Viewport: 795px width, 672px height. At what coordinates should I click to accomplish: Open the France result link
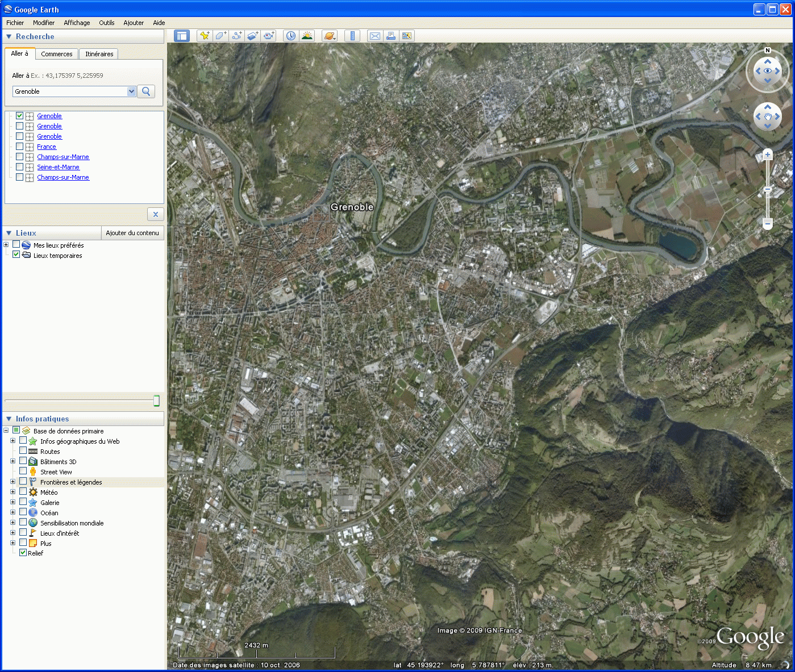click(47, 147)
